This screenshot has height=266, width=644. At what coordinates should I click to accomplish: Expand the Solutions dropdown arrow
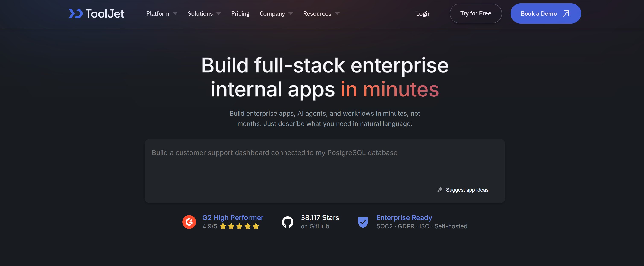click(x=218, y=13)
